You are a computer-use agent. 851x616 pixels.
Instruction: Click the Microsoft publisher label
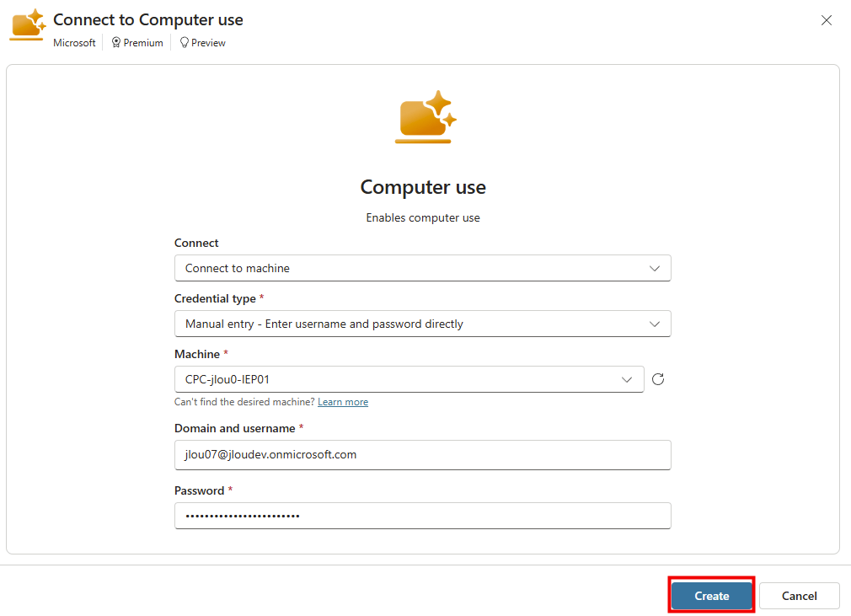74,43
